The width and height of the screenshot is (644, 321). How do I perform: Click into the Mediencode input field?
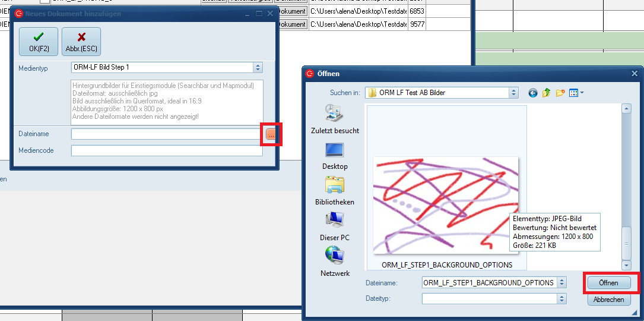(x=167, y=151)
